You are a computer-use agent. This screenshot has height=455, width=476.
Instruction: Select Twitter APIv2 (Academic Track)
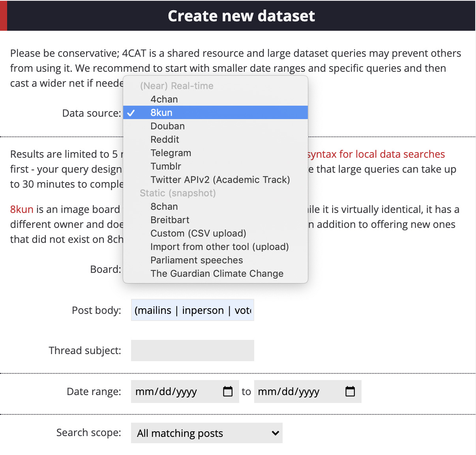[x=216, y=180]
